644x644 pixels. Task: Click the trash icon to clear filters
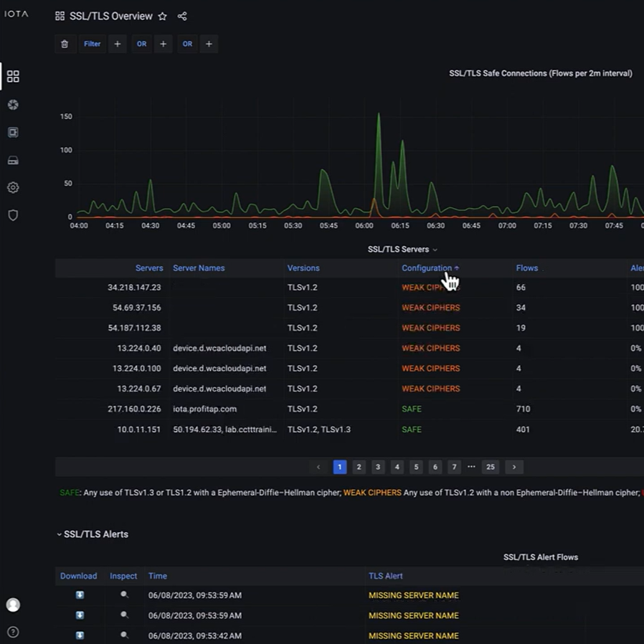(x=65, y=44)
